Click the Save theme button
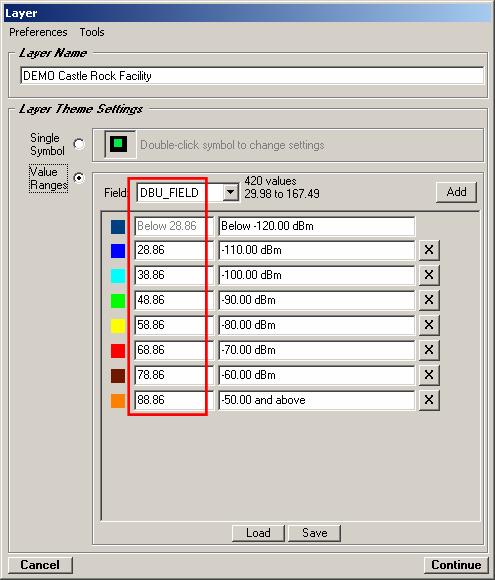 [314, 533]
